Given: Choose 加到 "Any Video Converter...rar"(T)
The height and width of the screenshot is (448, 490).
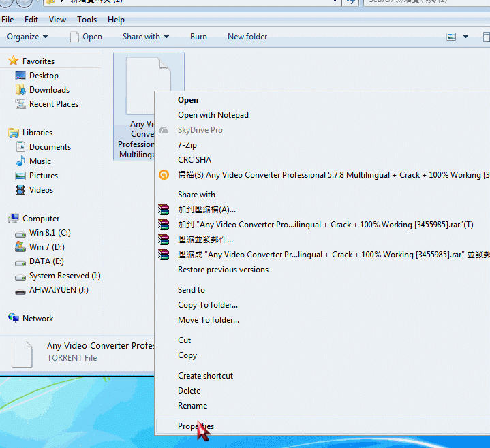Looking at the screenshot, I should 323,225.
